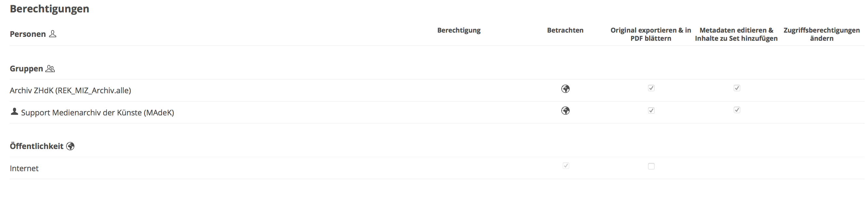Toggle metadata edit checkbox for Support Medienarchiv
868x208 pixels.
point(737,110)
